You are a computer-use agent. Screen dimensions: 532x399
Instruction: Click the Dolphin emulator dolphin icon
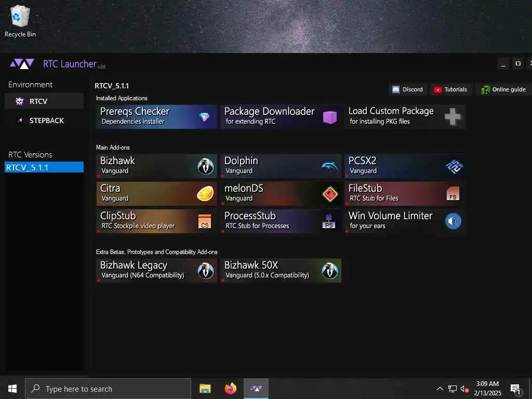coord(330,166)
